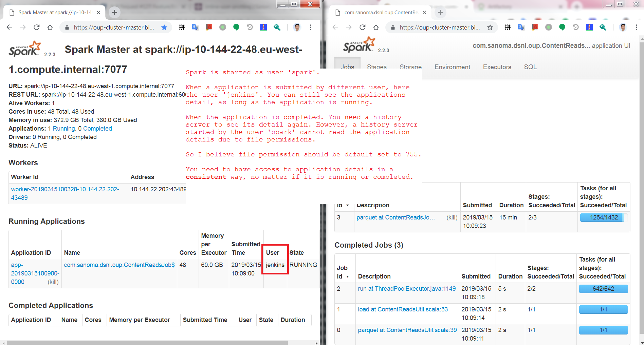Screen dimensions: 644x345
Task: Reload the Spark Master page
Action: tap(37, 27)
